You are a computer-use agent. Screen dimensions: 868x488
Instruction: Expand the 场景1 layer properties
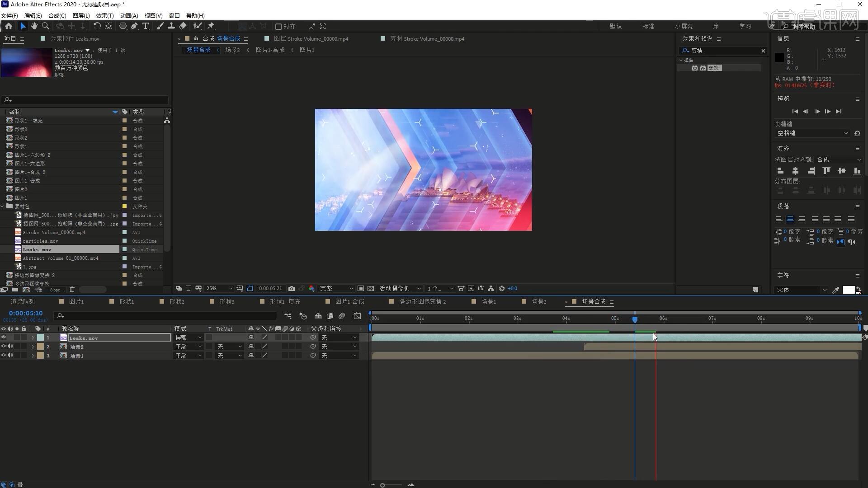pos(33,356)
